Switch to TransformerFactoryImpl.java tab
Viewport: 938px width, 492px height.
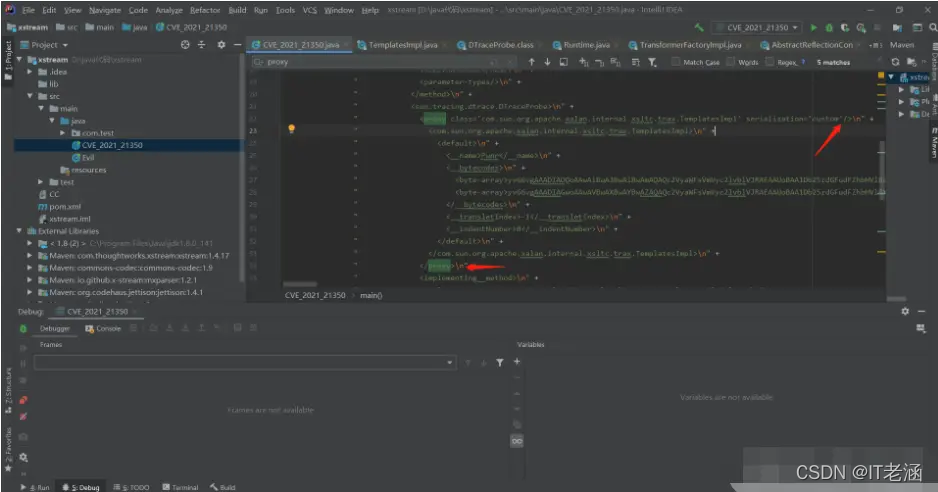click(690, 45)
